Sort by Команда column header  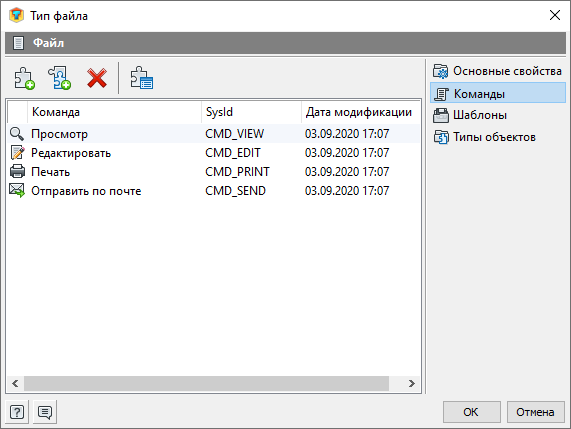114,112
